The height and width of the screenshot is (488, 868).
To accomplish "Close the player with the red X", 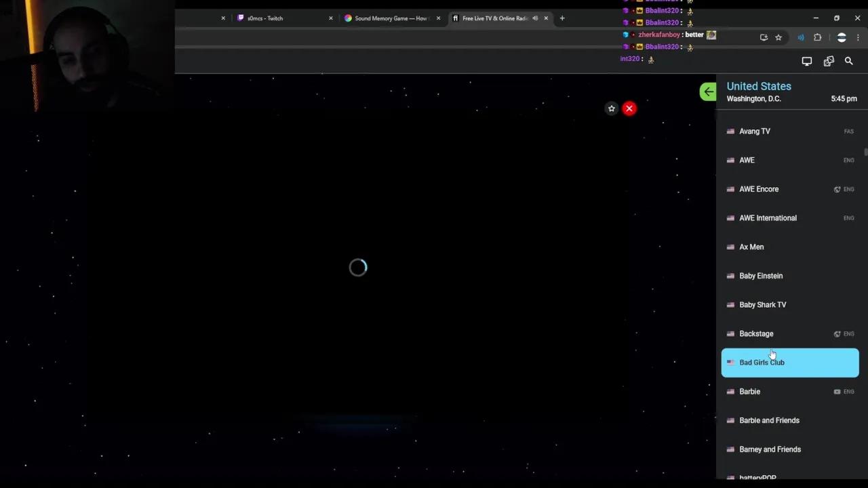I will 629,108.
